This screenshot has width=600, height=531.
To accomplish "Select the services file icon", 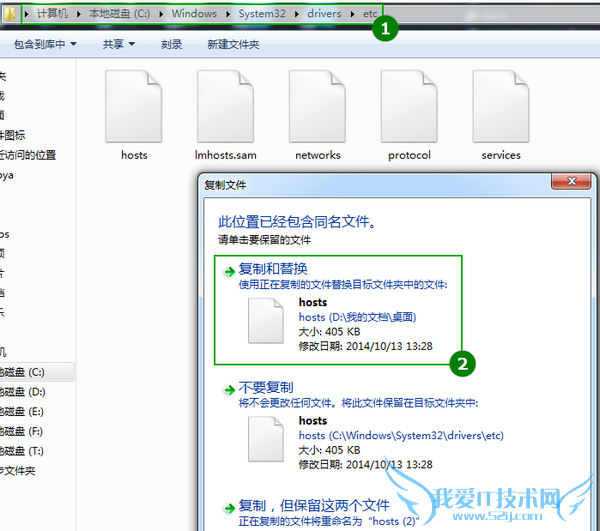I will click(501, 106).
